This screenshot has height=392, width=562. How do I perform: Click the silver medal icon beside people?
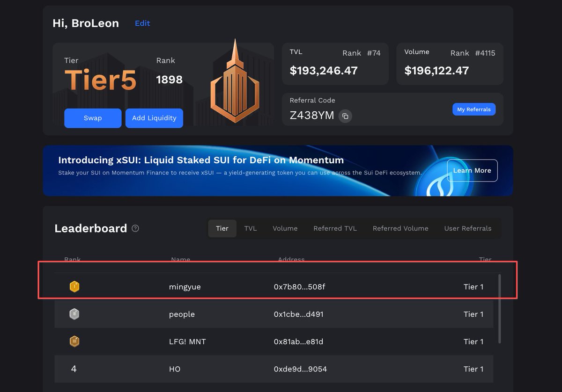click(x=74, y=314)
